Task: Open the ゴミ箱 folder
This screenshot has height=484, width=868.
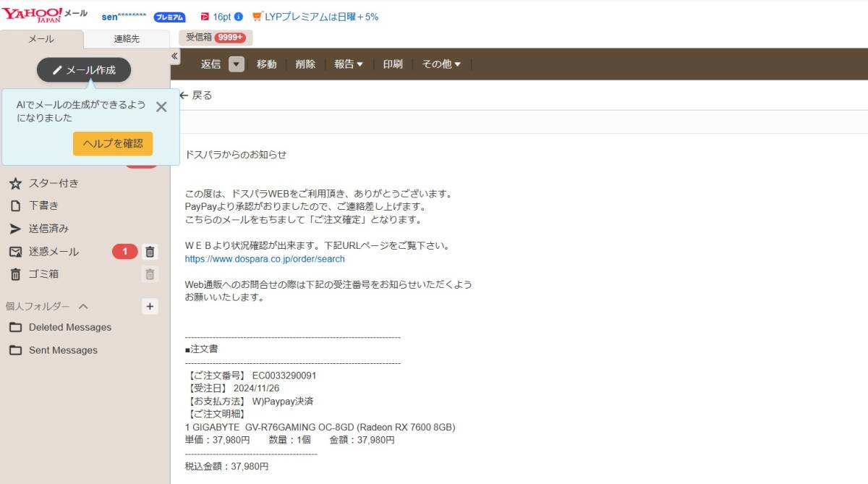Action: (x=44, y=274)
